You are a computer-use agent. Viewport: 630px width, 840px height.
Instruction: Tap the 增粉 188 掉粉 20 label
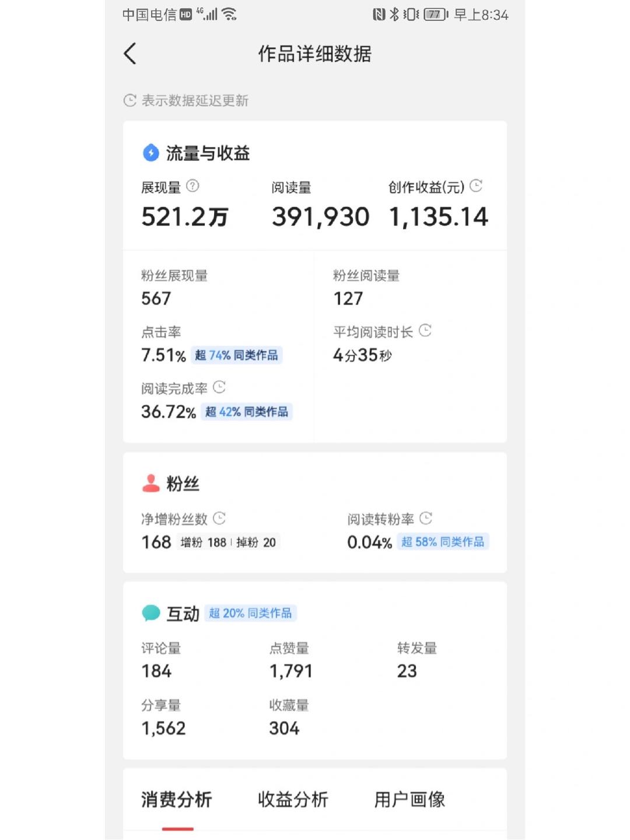tap(228, 542)
